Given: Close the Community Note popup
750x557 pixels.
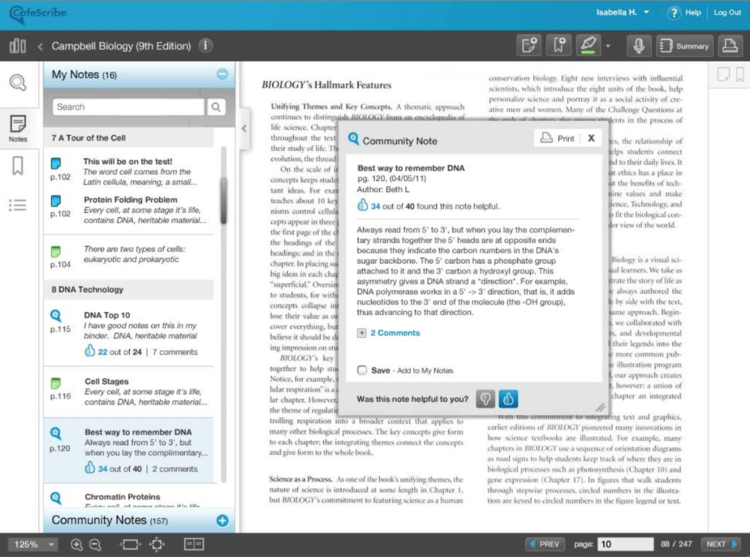Looking at the screenshot, I should [591, 138].
